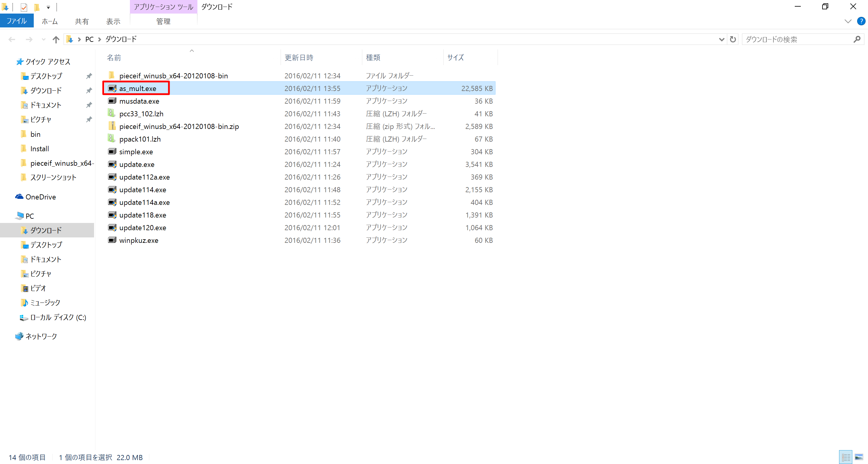Select クイック アクセス in navigation pane
The width and height of the screenshot is (868, 464).
tap(48, 62)
